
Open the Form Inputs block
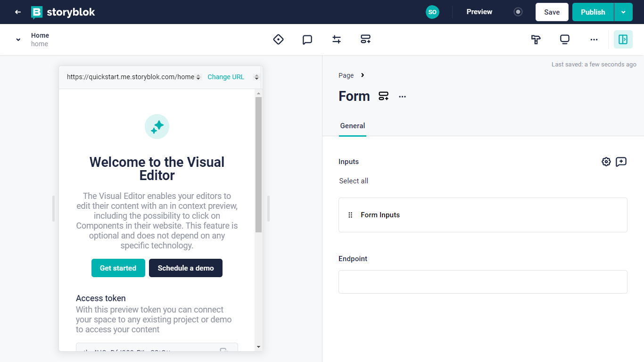pyautogui.click(x=483, y=215)
